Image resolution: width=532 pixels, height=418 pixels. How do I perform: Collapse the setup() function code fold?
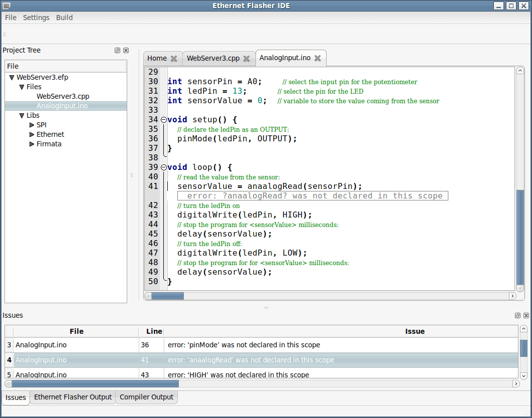(x=164, y=119)
